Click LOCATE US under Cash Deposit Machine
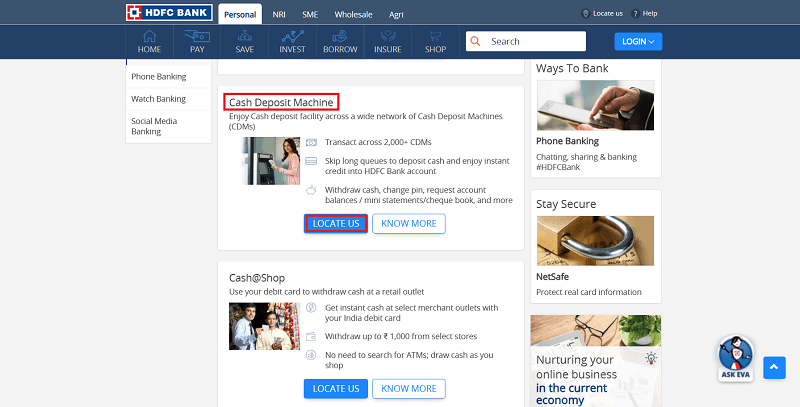This screenshot has width=800, height=407. pos(336,223)
